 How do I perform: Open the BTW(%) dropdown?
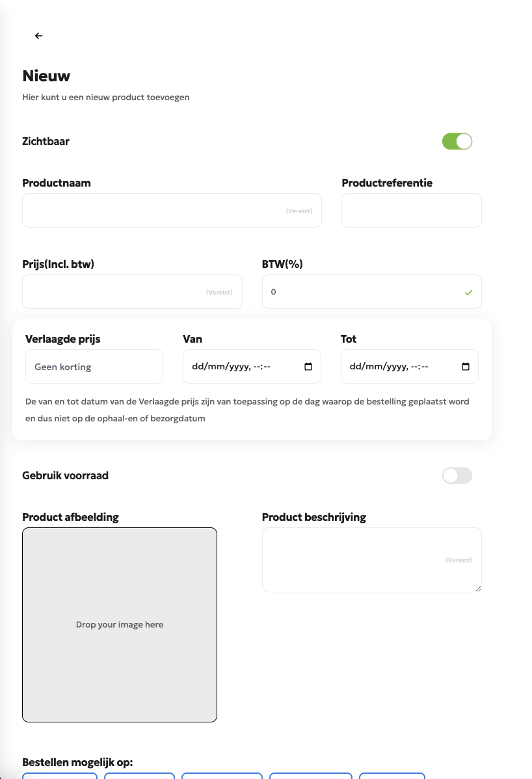pos(371,291)
